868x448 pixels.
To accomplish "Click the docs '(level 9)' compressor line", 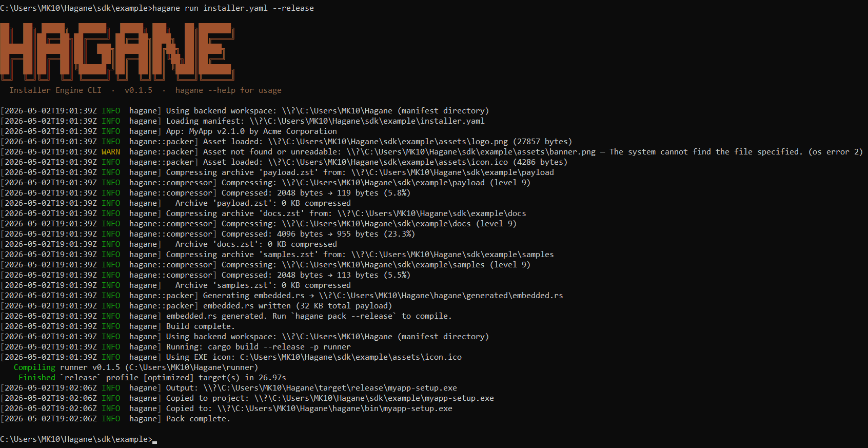I will (x=259, y=224).
